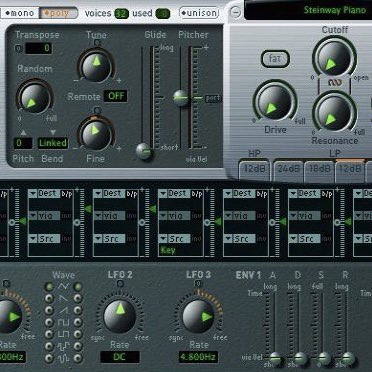372x372 pixels.
Task: Open Src menu showing Key
Action: (x=175, y=239)
